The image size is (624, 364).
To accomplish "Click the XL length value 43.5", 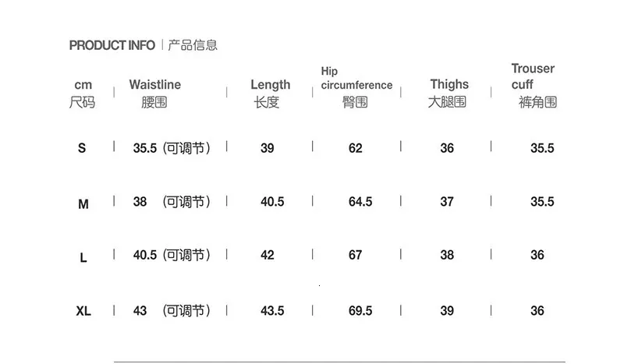I will [272, 310].
